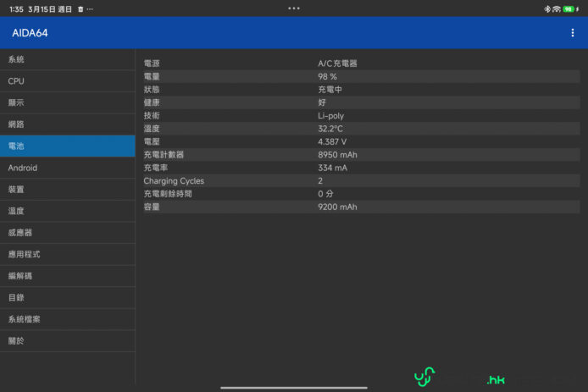
Task: Browse the 應用程式 list
Action: click(67, 254)
